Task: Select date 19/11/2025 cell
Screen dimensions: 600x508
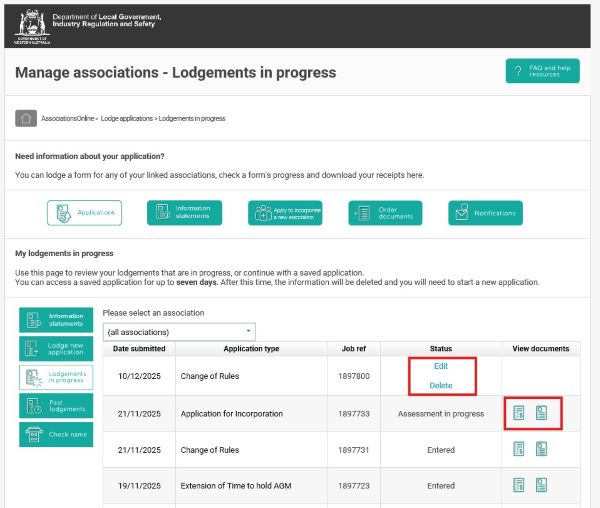Action: [x=139, y=486]
